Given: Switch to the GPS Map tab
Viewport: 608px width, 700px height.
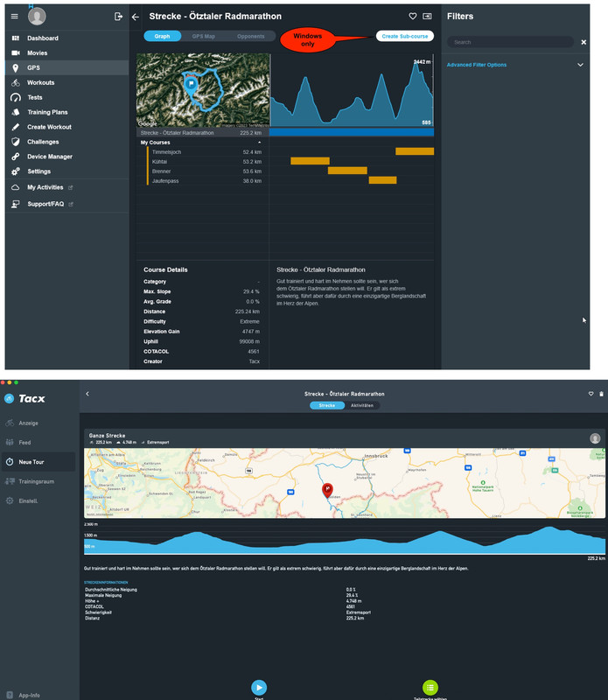Looking at the screenshot, I should pos(204,36).
